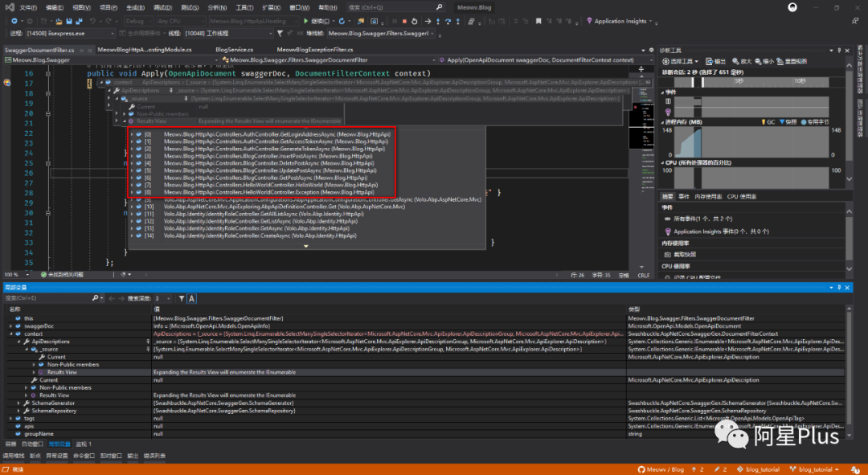Pin the SwaggerDocumentFilter.cs tab
The height and width of the screenshot is (475, 868).
tap(81, 50)
